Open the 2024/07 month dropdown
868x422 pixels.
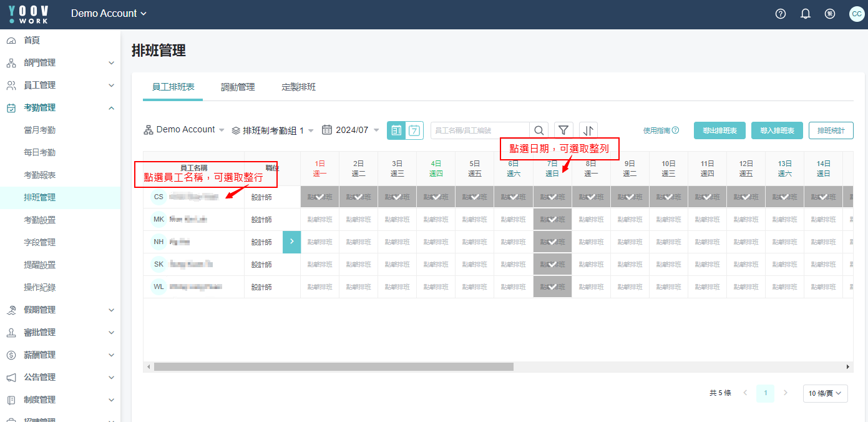pyautogui.click(x=351, y=130)
